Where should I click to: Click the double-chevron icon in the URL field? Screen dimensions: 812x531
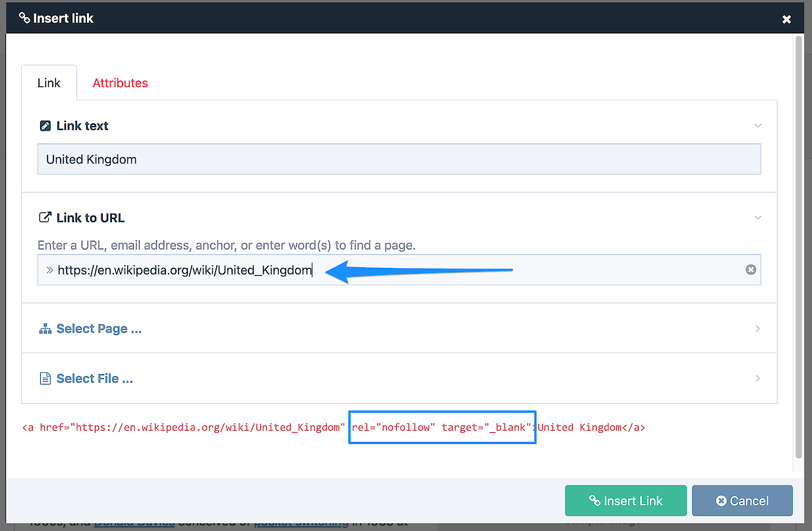coord(49,270)
